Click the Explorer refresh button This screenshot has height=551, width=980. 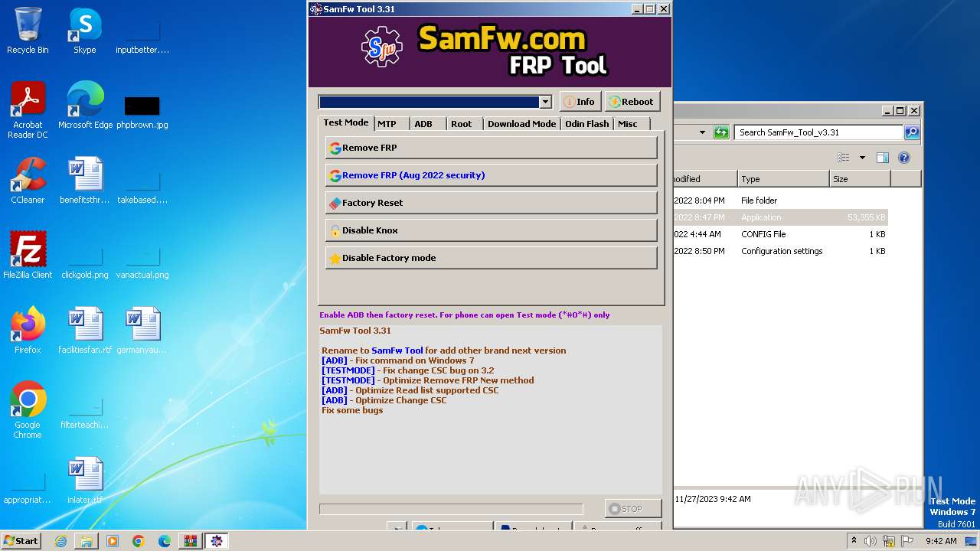pos(721,132)
